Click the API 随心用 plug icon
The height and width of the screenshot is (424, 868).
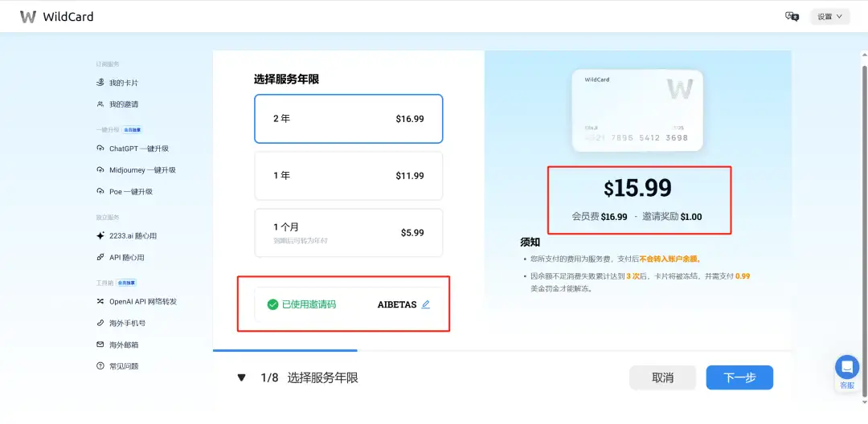[x=100, y=257]
